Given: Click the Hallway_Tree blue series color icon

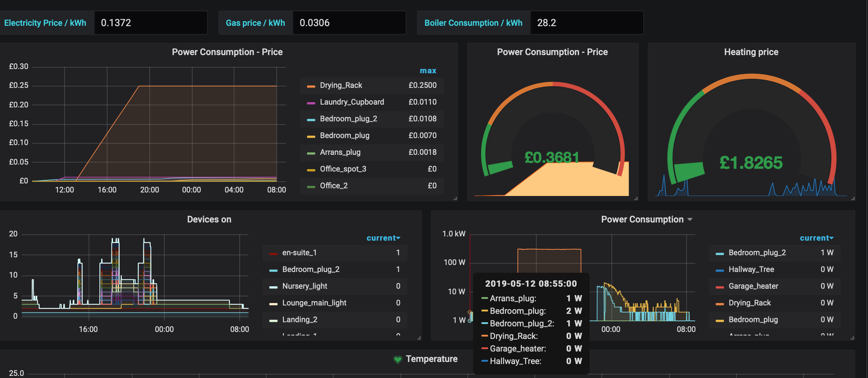Looking at the screenshot, I should tap(720, 270).
